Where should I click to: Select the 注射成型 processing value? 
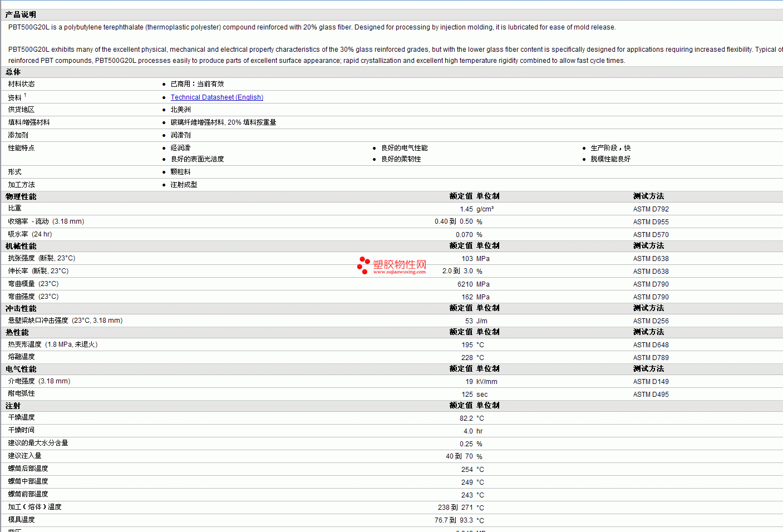coord(184,185)
